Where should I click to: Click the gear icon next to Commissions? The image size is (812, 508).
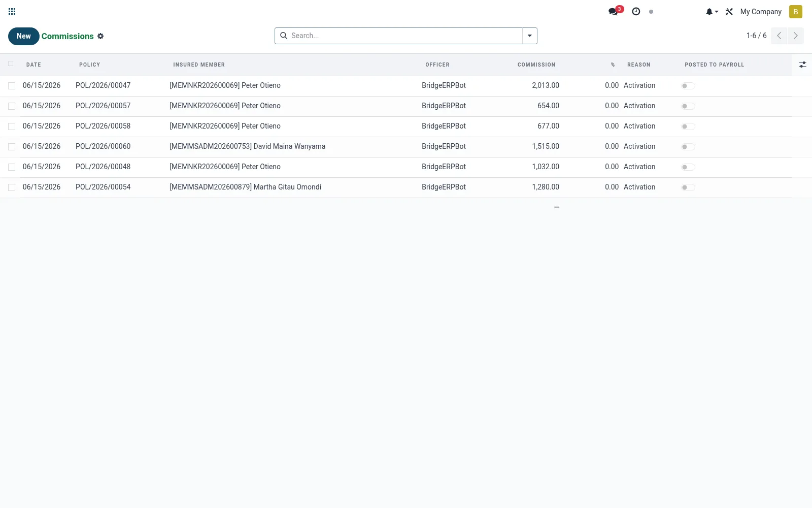click(x=100, y=36)
